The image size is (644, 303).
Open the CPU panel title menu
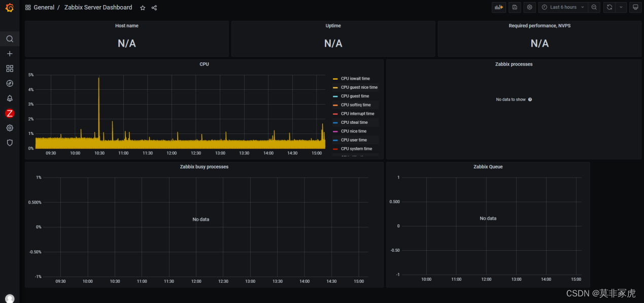[204, 64]
